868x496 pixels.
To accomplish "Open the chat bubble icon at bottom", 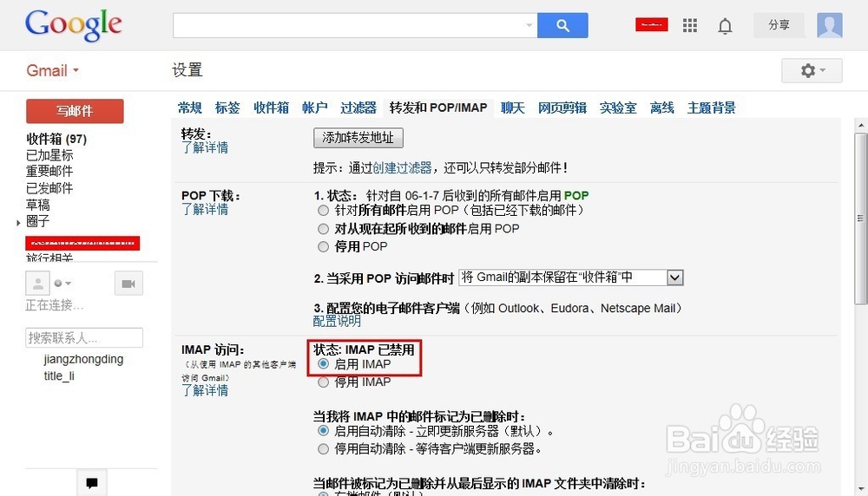I will [92, 483].
